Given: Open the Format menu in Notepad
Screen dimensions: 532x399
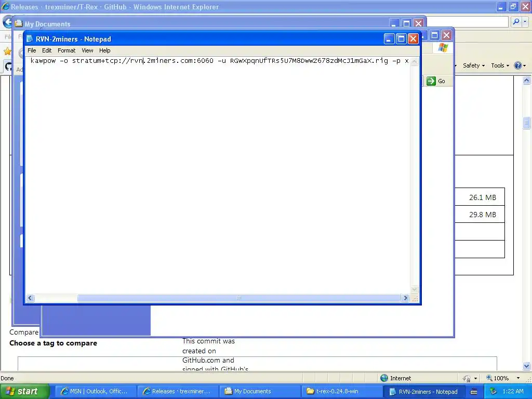Looking at the screenshot, I should 66,50.
